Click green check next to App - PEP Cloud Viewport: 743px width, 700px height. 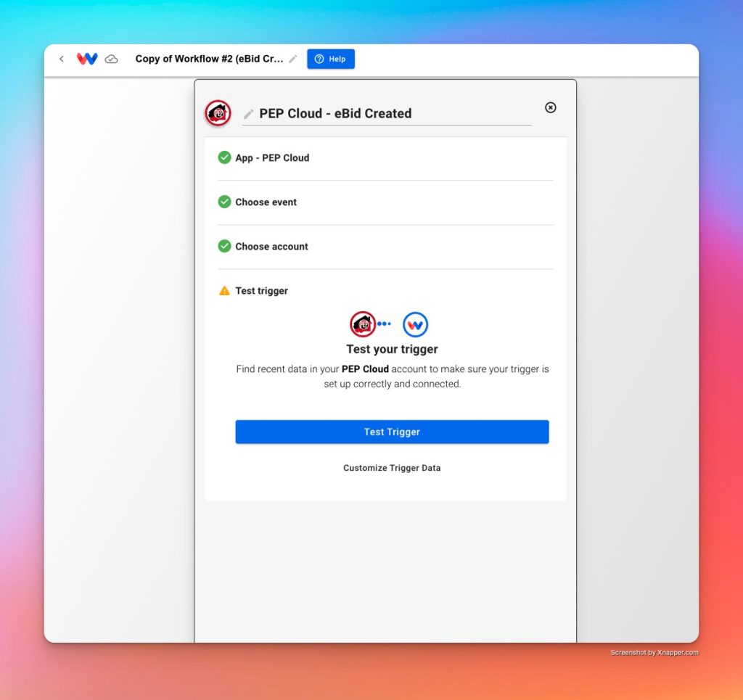(225, 157)
